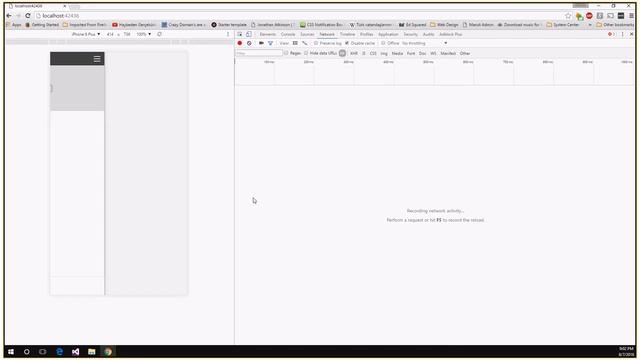The height and width of the screenshot is (360, 640).
Task: Open device toolbar more options menu
Action: 228,34
